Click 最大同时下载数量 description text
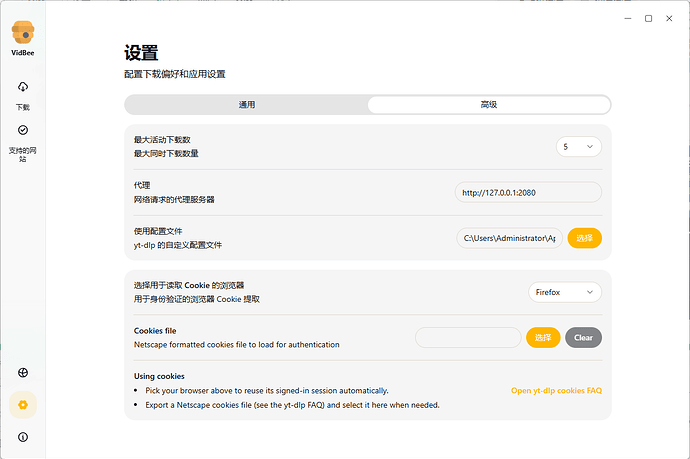Viewport: 690px width, 459px height. [x=166, y=154]
